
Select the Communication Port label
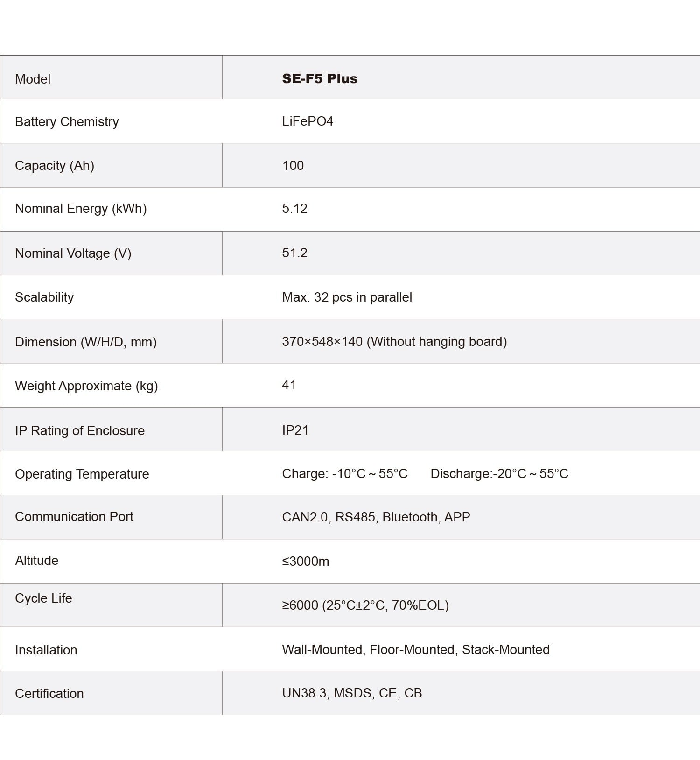coord(74,517)
